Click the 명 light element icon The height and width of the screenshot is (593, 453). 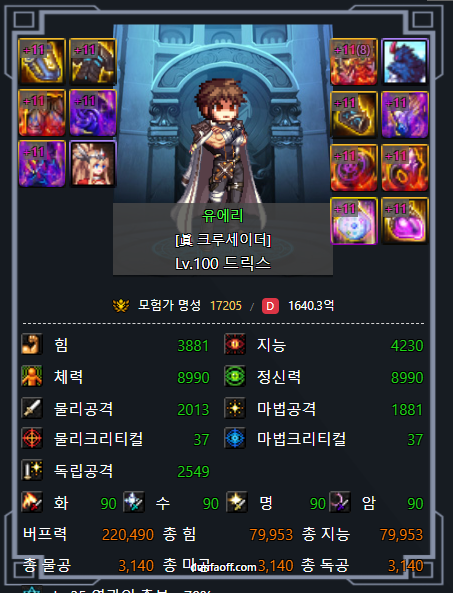[237, 502]
